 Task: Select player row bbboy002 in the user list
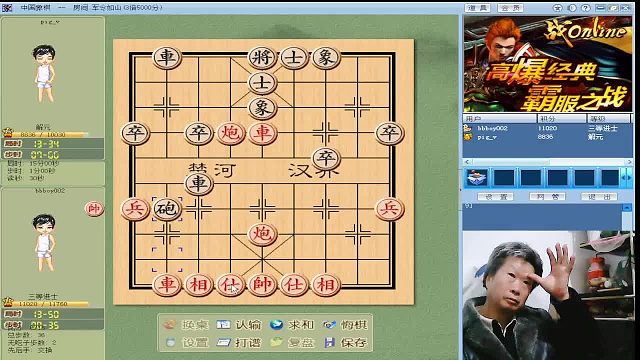(547, 128)
